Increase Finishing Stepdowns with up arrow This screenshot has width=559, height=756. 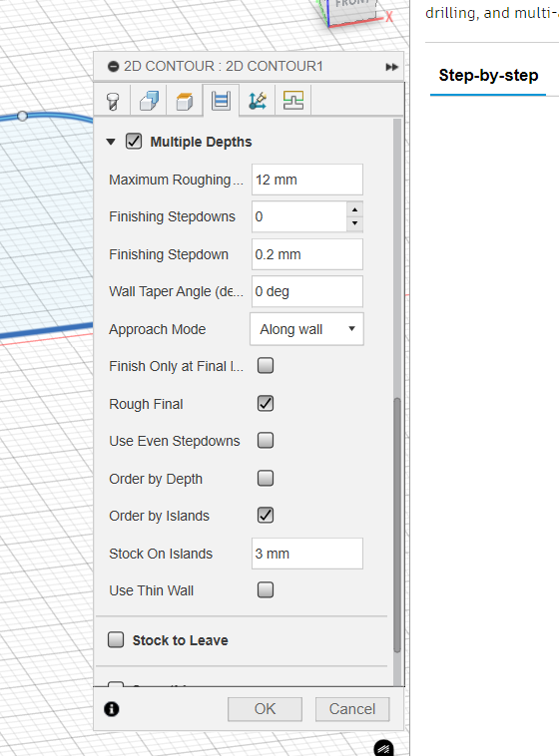[x=354, y=209]
